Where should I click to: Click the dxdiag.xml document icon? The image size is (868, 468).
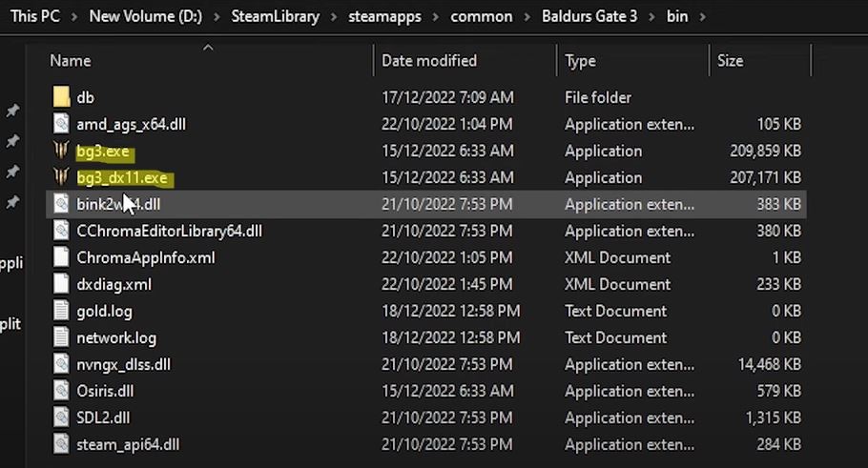click(x=61, y=283)
